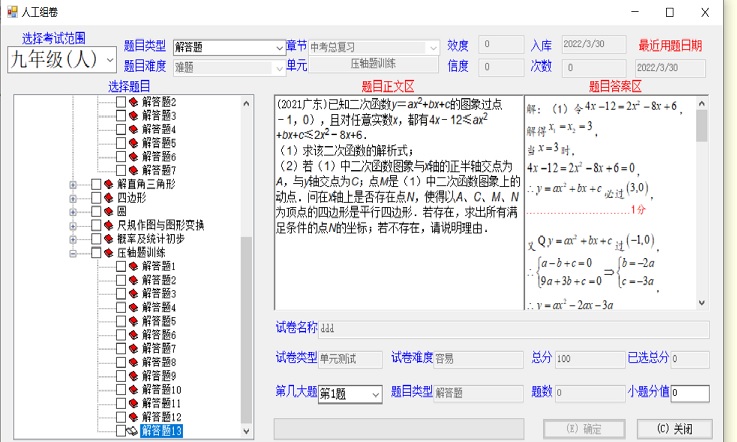Viewport: 737px width, 442px height.
Task: Click the 压轴题训练 unit button beside 单元
Action: coord(373,64)
